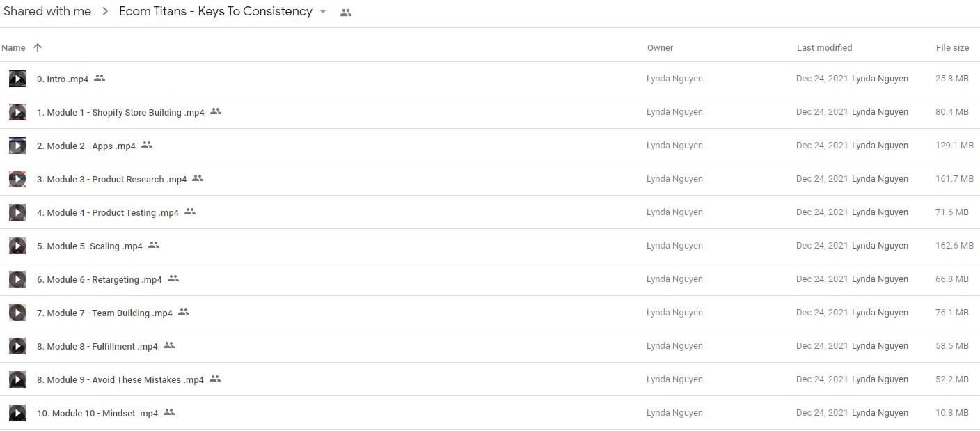
Task: Click the 25.8 MB file size value
Action: pos(952,79)
